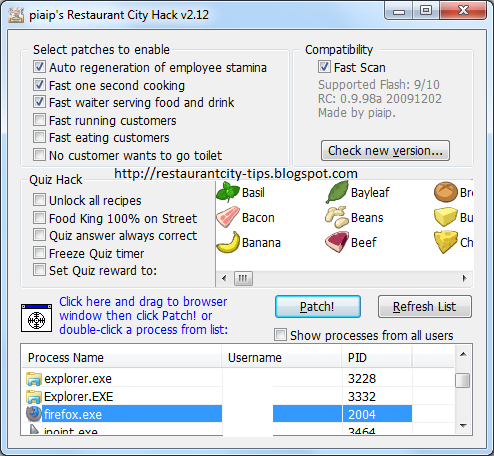Enable Food King 100% on Street
The width and height of the screenshot is (494, 456).
point(39,218)
